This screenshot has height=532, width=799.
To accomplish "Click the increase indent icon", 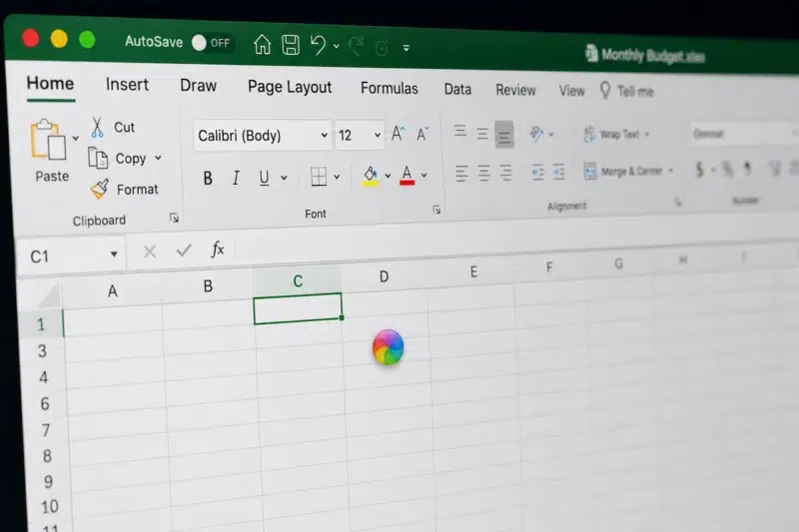I will 559,172.
